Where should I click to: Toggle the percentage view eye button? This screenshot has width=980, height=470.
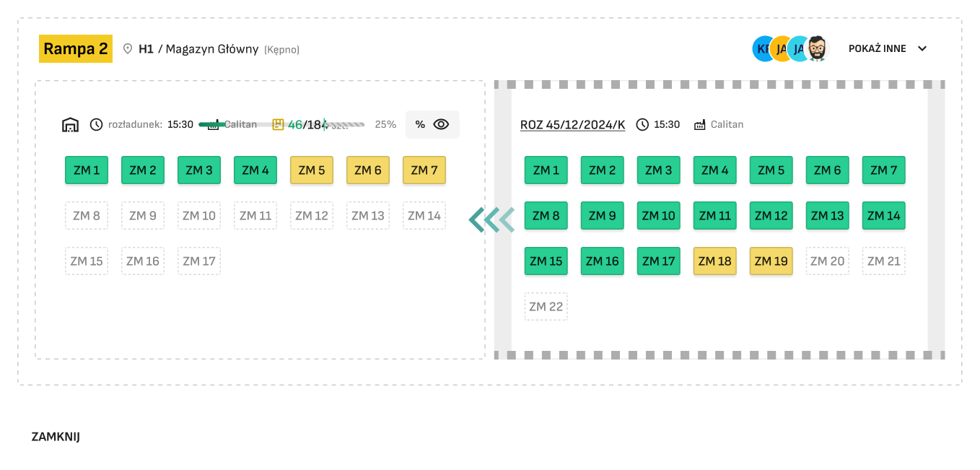click(432, 124)
